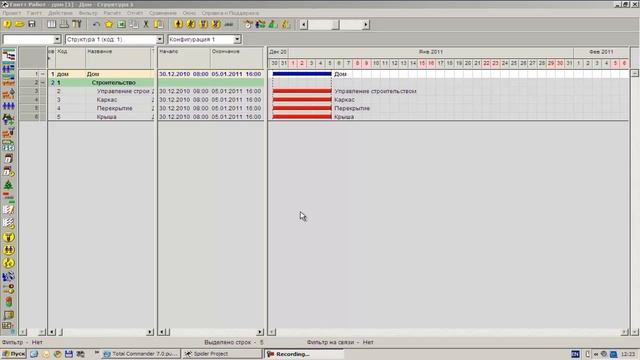Click the print toolbar icon
This screenshot has height=360, width=640.
(x=64, y=24)
